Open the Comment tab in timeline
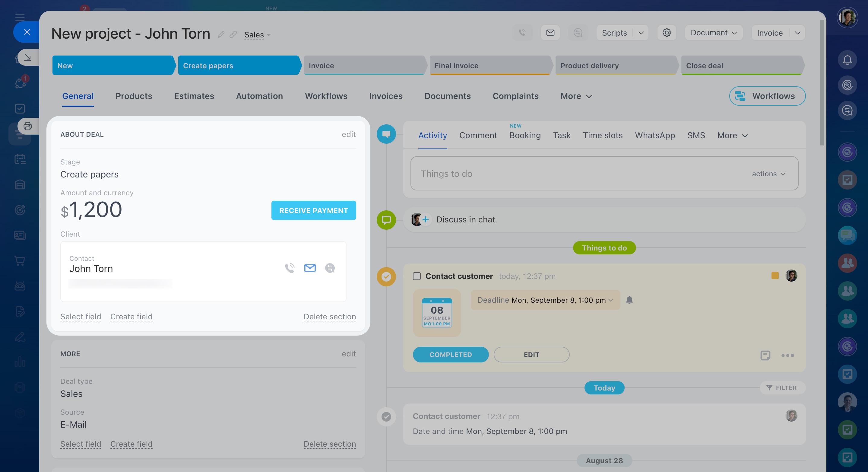 pyautogui.click(x=478, y=135)
